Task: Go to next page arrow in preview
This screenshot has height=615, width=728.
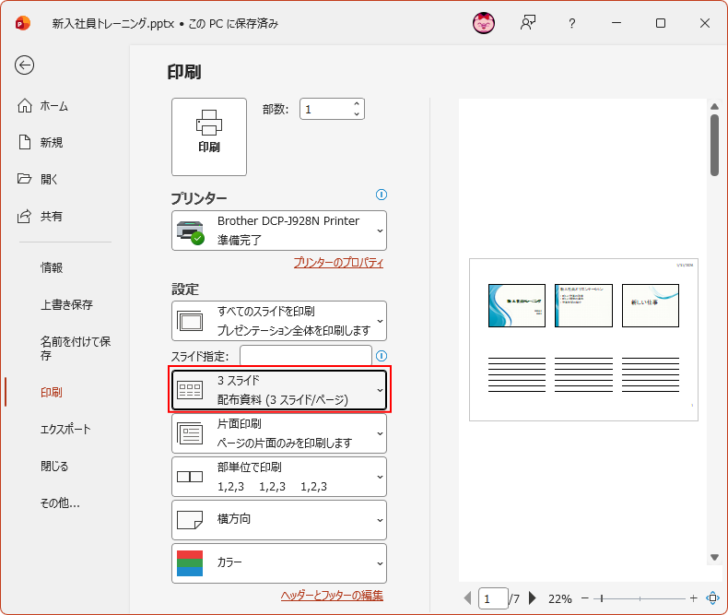Action: point(533,598)
